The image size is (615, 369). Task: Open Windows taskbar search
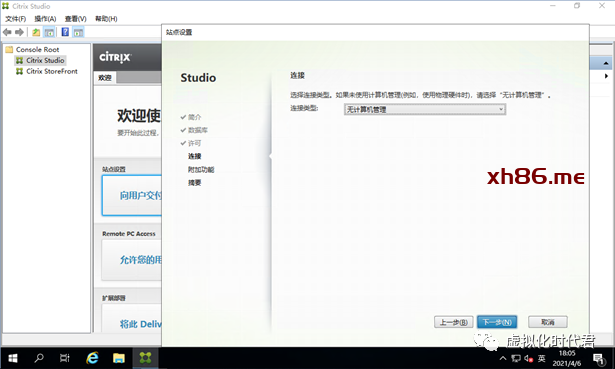tap(39, 358)
